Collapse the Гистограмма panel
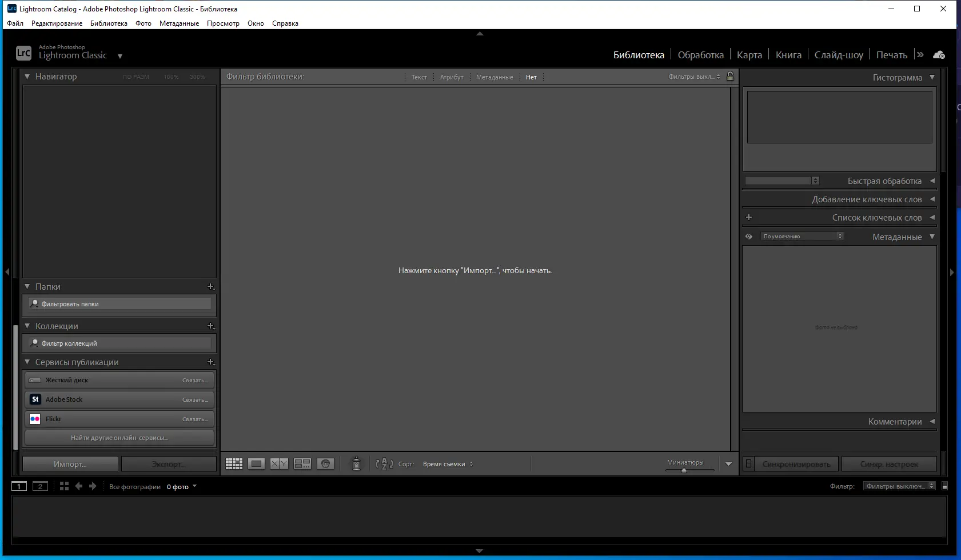The height and width of the screenshot is (560, 961). pos(932,77)
